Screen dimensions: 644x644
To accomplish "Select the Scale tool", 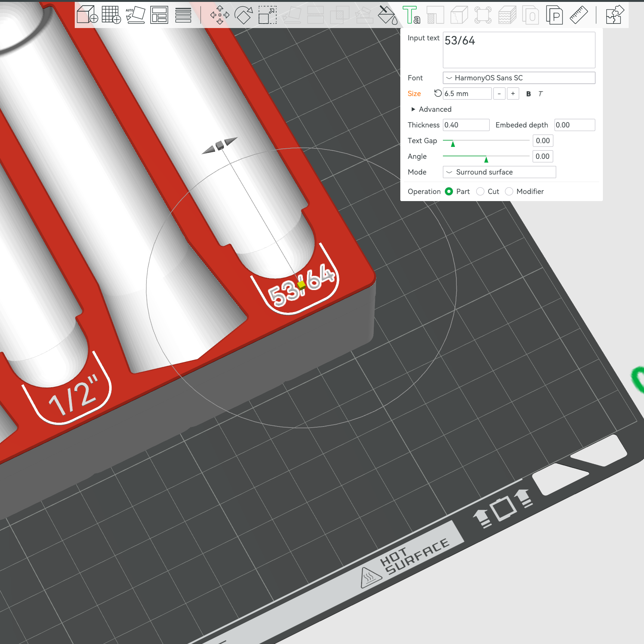I will (x=267, y=15).
